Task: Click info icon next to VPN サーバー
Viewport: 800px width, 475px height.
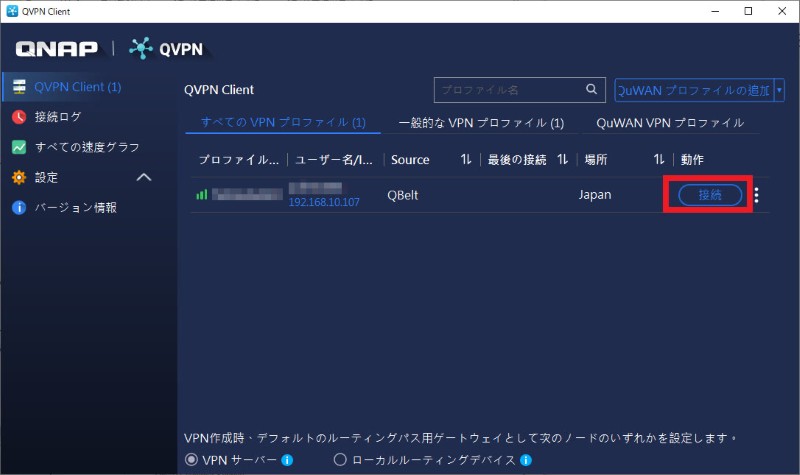Action: click(x=287, y=460)
